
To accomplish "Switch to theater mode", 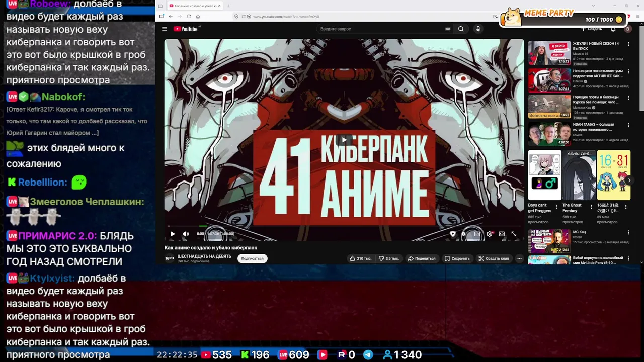I will coord(502,234).
